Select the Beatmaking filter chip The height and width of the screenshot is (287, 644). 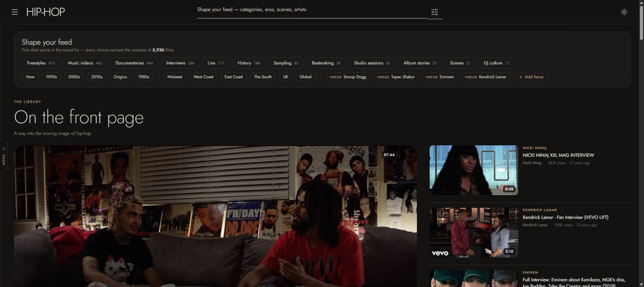pos(326,63)
